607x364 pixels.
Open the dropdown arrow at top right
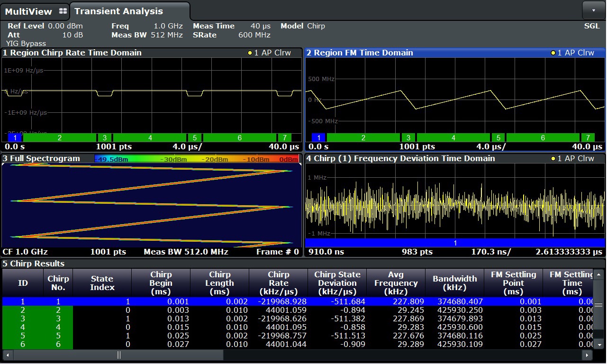tap(593, 9)
